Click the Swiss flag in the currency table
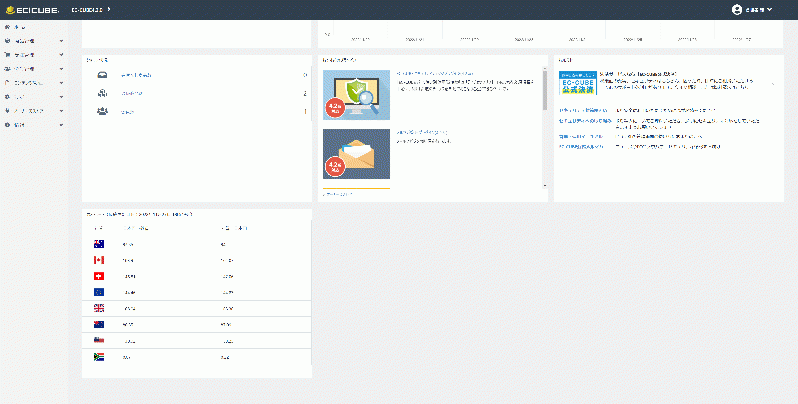 [99, 276]
